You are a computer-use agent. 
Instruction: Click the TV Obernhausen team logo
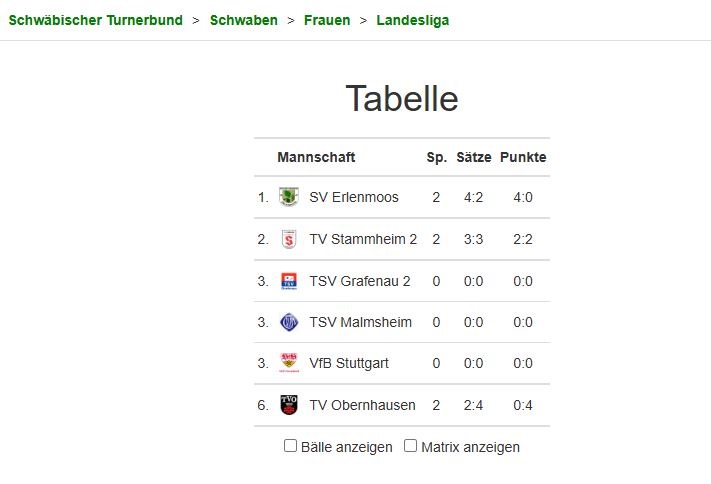pyautogui.click(x=289, y=405)
